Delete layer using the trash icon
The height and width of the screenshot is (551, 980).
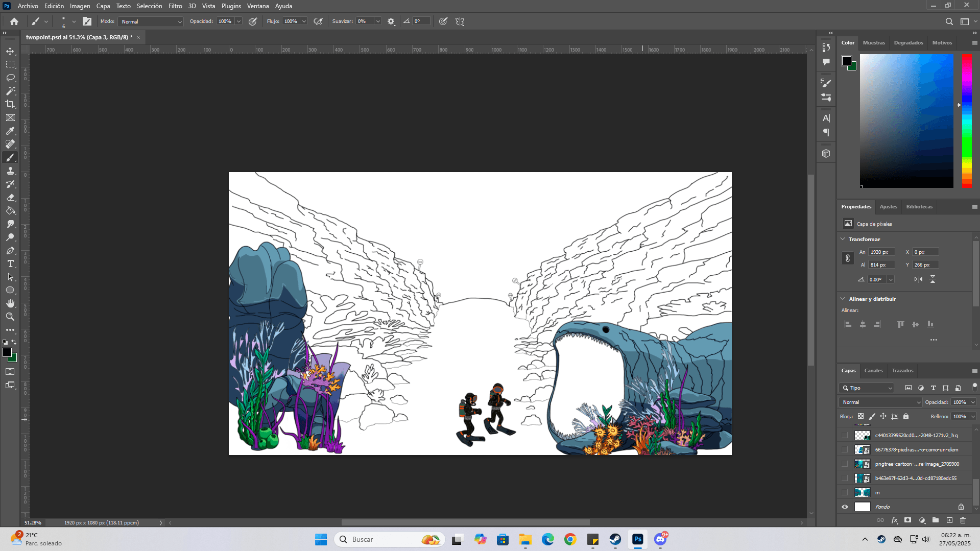(963, 520)
